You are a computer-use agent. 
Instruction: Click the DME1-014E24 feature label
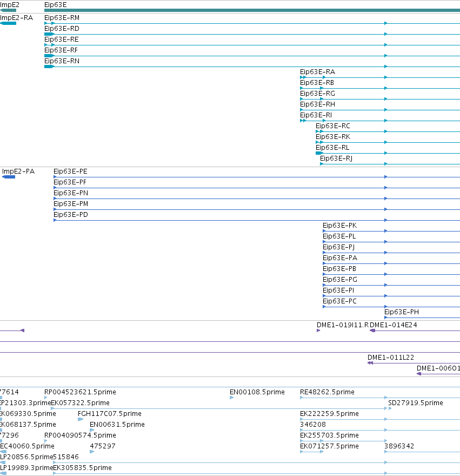coord(394,325)
